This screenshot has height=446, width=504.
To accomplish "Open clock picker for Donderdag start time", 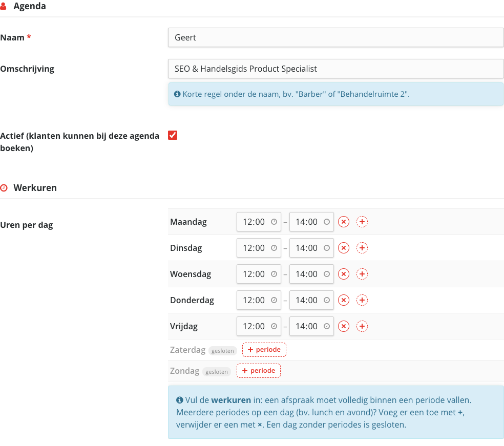I will [274, 300].
